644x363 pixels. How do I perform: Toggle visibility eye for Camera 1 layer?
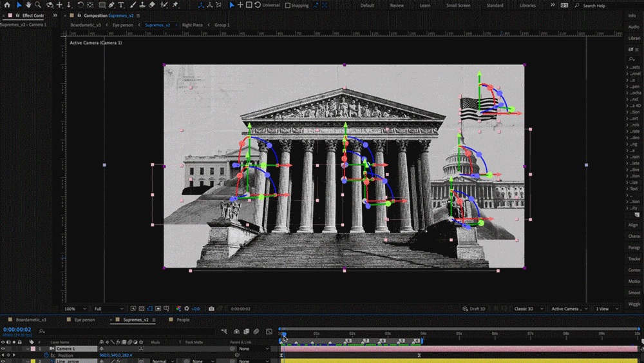[x=3, y=349]
